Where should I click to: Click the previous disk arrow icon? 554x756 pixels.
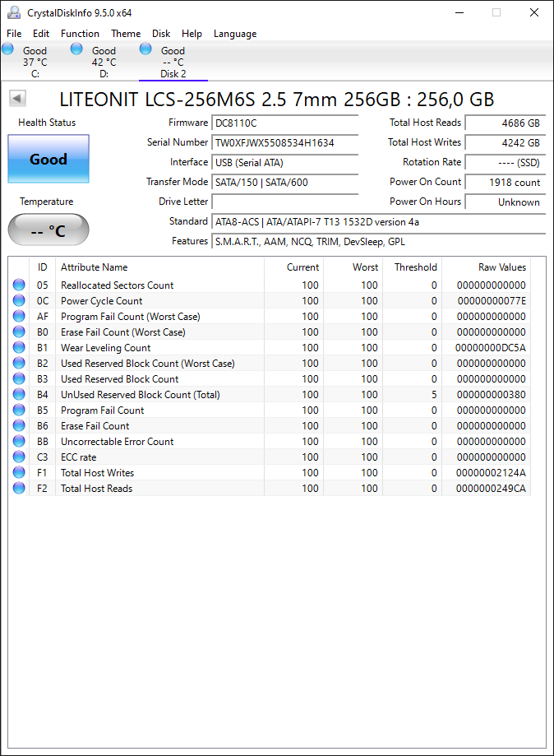17,99
